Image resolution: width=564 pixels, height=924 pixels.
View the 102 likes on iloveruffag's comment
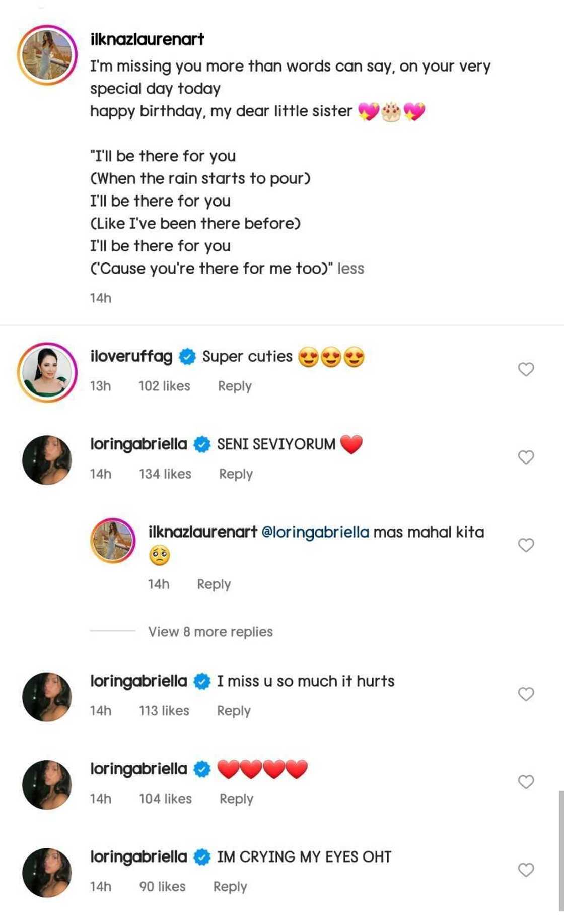(x=164, y=386)
